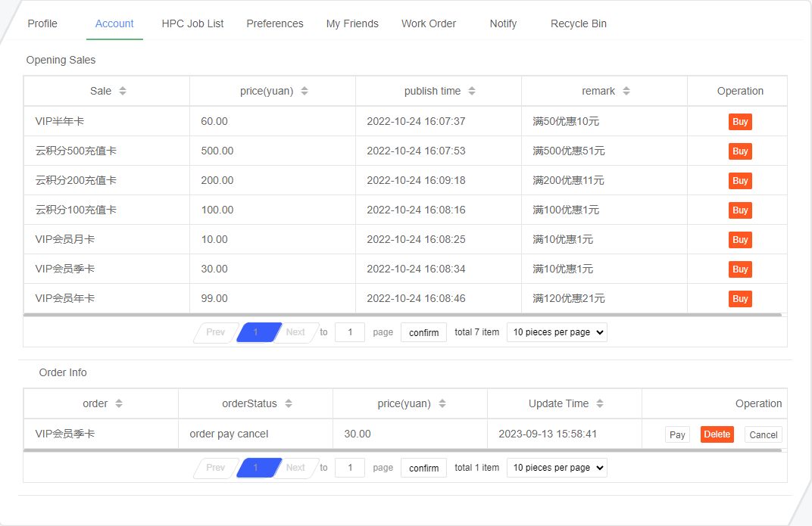This screenshot has height=526, width=812.
Task: Click the Order Info heading
Action: pyautogui.click(x=63, y=372)
